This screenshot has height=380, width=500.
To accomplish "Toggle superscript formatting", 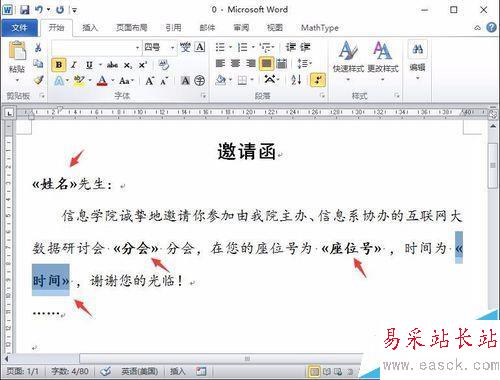I will (143, 65).
